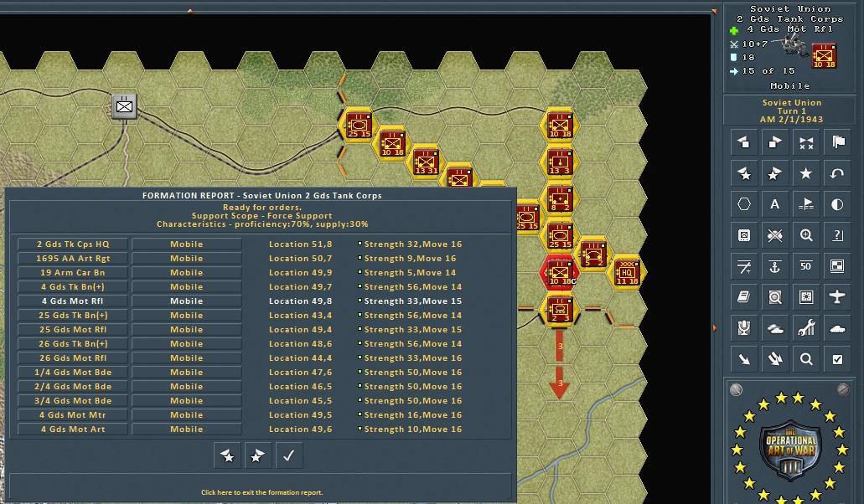The height and width of the screenshot is (504, 864).
Task: Click the flag on lines icon
Action: pos(806,204)
